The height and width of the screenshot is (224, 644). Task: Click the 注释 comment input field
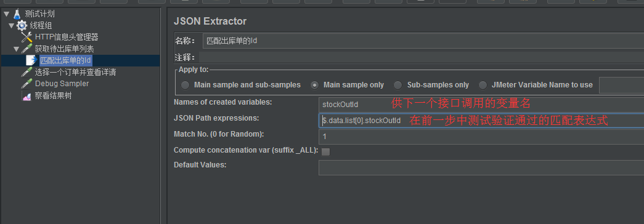coord(422,57)
